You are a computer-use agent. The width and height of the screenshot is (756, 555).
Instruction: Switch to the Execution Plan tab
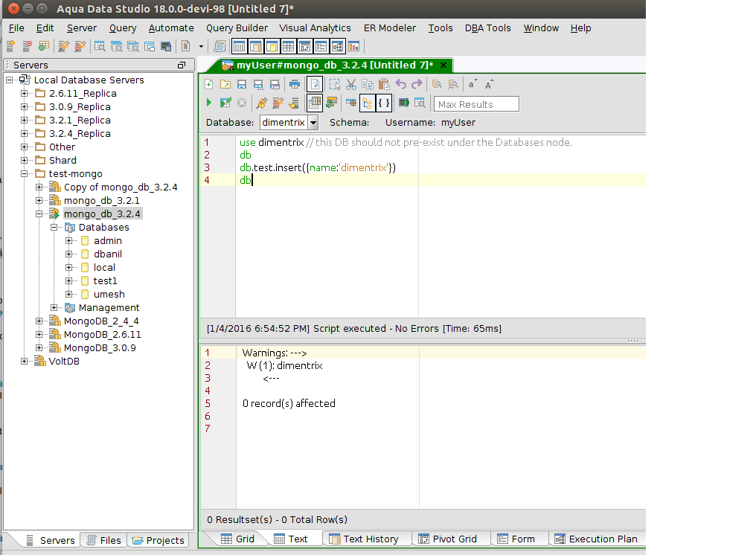pyautogui.click(x=596, y=539)
